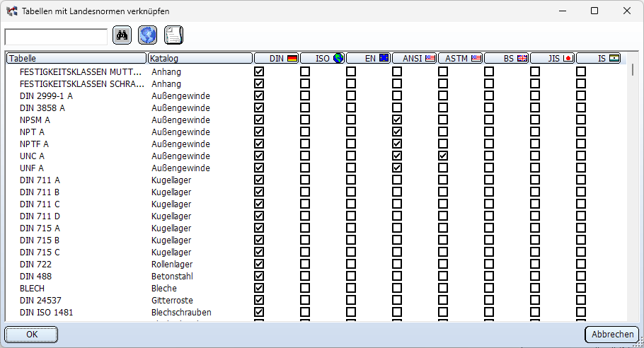Viewport: 644px width, 348px height.
Task: Enable ASTM for UNF A
Action: 443,168
